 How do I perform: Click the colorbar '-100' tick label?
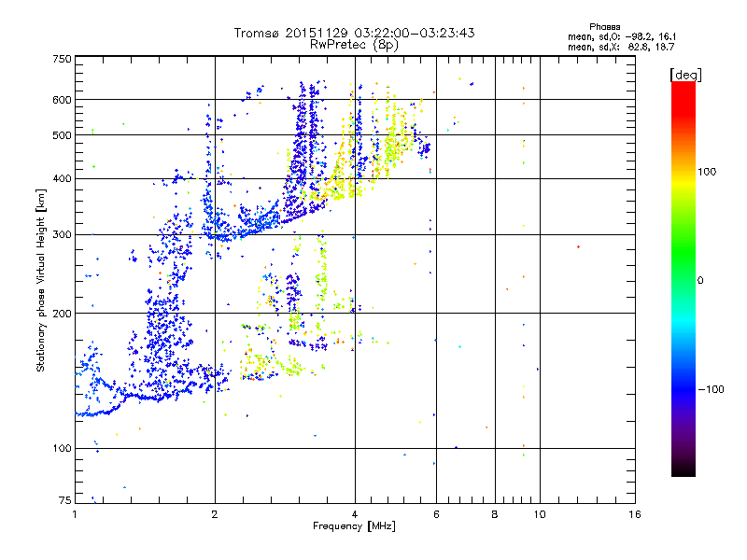pos(711,389)
